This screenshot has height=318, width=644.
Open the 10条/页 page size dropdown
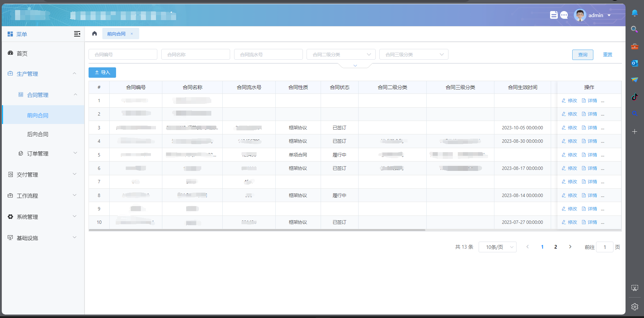[497, 247]
